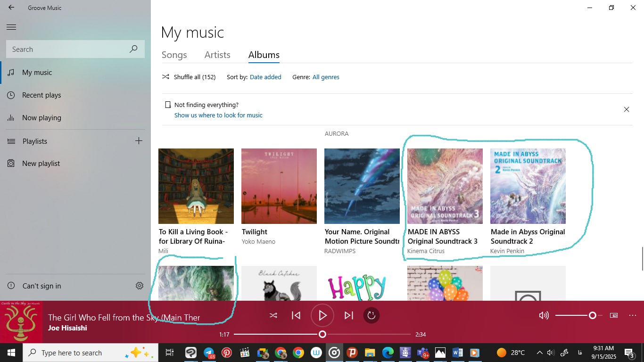Screen dimensions: 644x362
Task: Collapse the hamburger navigation menu
Action: pos(11,27)
